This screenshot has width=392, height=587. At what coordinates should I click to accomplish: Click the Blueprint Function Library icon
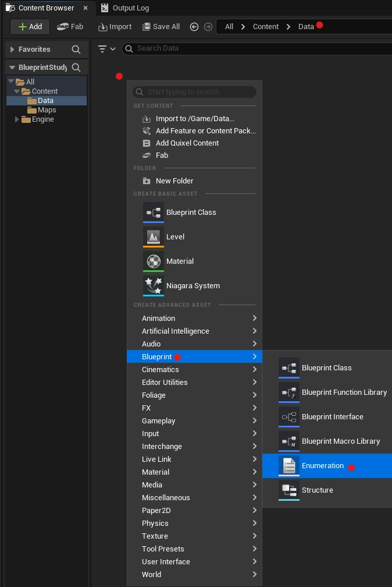(288, 392)
